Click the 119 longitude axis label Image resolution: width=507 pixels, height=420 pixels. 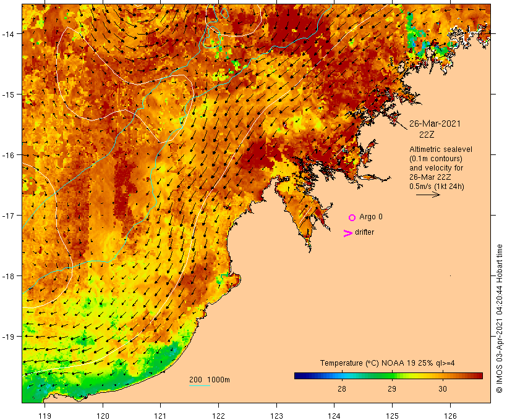(x=45, y=416)
